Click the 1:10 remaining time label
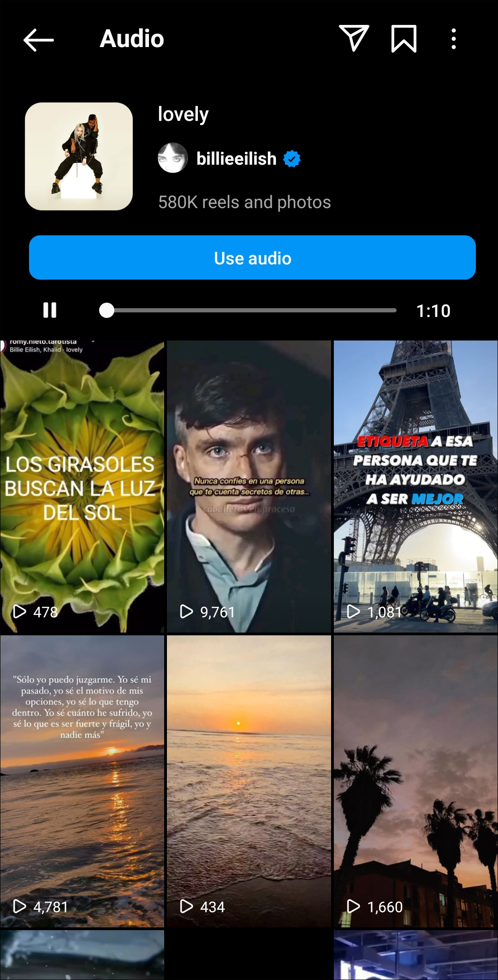498x980 pixels. pos(433,311)
